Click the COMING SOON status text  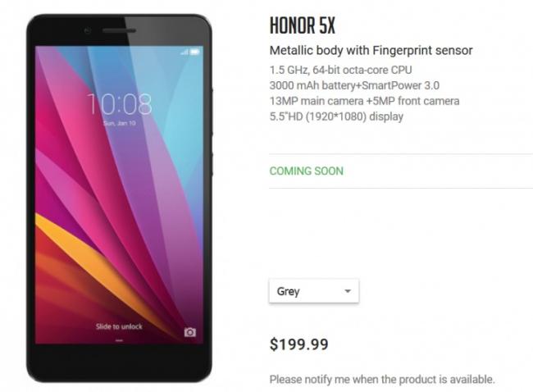(x=307, y=171)
